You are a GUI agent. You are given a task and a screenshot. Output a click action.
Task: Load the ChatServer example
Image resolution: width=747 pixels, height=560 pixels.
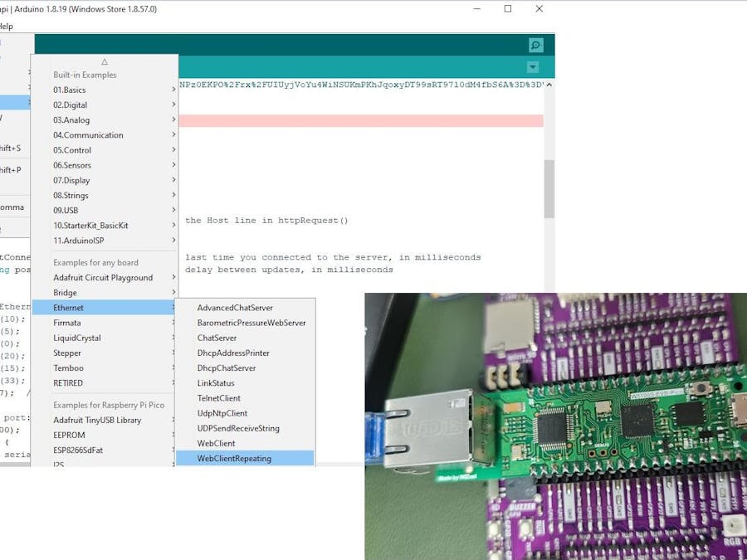(x=246, y=338)
